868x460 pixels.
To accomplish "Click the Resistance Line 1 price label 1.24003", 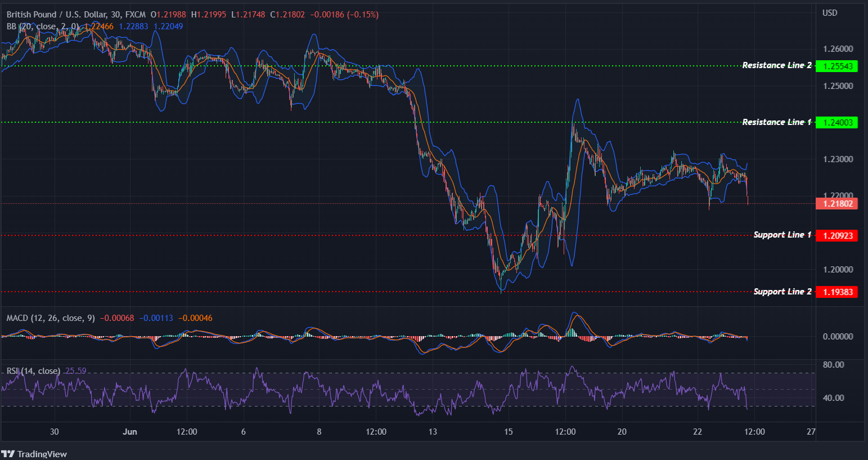I will click(836, 122).
